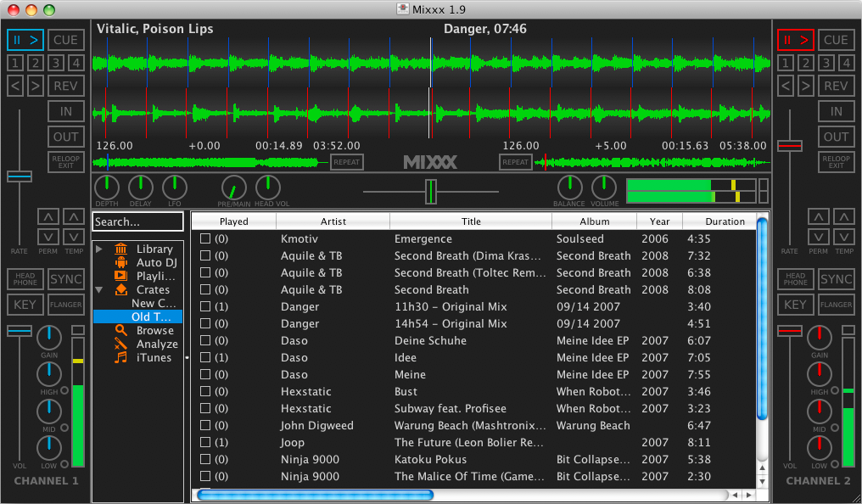Image resolution: width=862 pixels, height=504 pixels.
Task: Click the crossfader slider handle
Action: (x=431, y=192)
